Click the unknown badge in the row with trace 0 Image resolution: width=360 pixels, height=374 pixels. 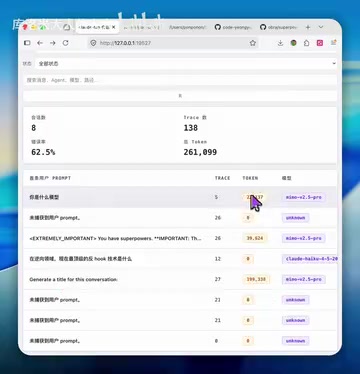coord(295,341)
